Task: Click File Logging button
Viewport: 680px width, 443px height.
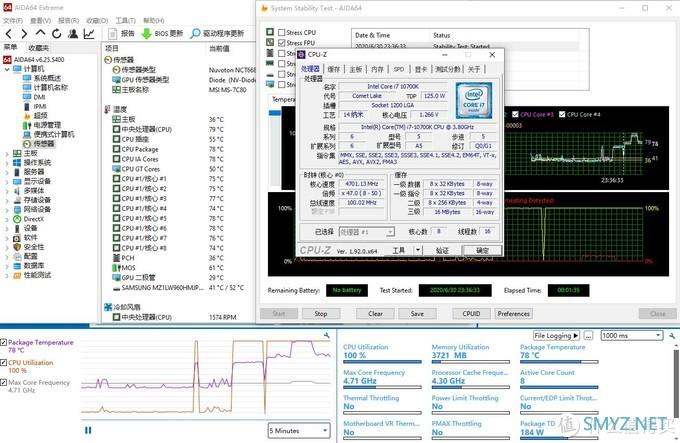Action: coord(556,336)
